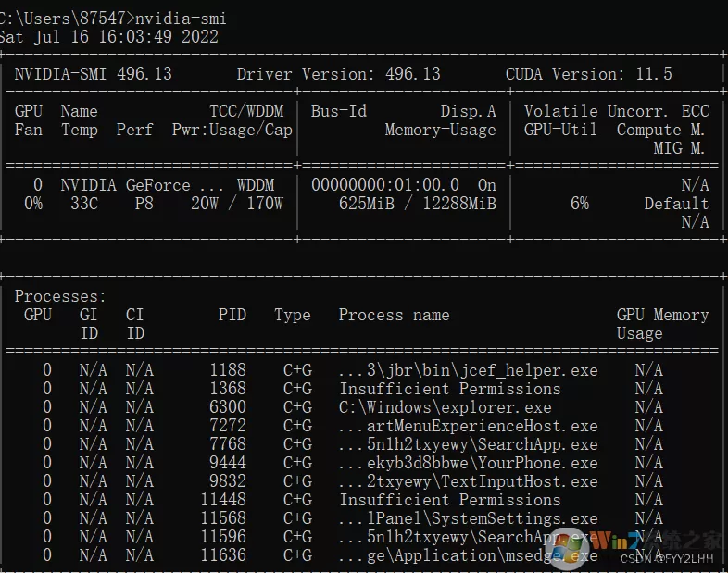This screenshot has width=728, height=573.
Task: Click the Process name column header
Action: [394, 315]
